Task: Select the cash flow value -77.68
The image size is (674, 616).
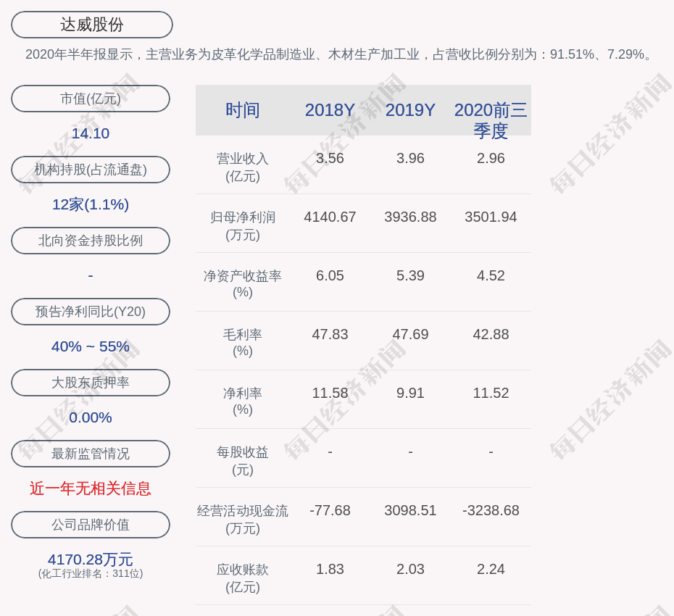Action: point(330,510)
